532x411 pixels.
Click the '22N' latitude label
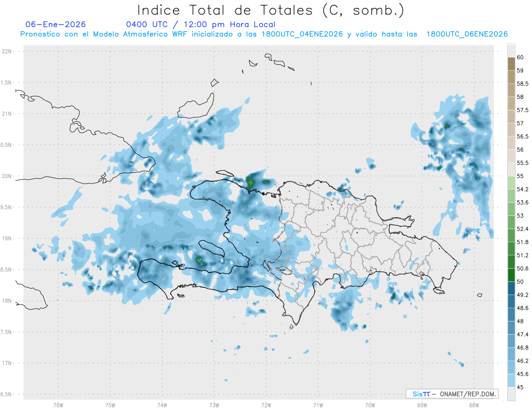pos(7,51)
